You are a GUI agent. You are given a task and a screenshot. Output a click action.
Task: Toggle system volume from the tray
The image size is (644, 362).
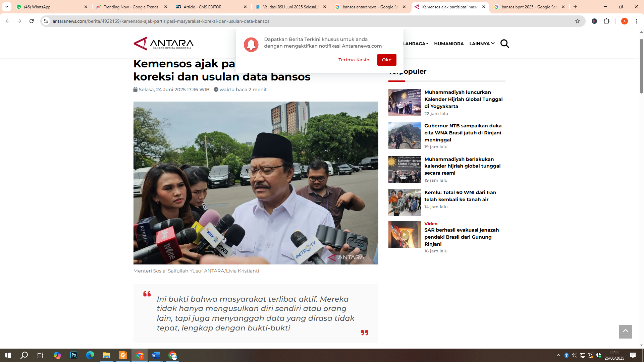[x=574, y=356]
